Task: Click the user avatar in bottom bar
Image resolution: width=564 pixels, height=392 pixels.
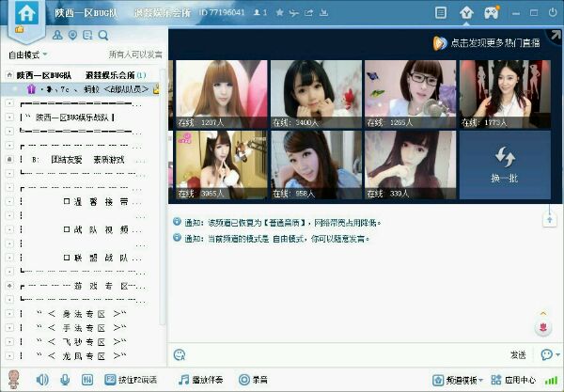Action: pos(14,380)
